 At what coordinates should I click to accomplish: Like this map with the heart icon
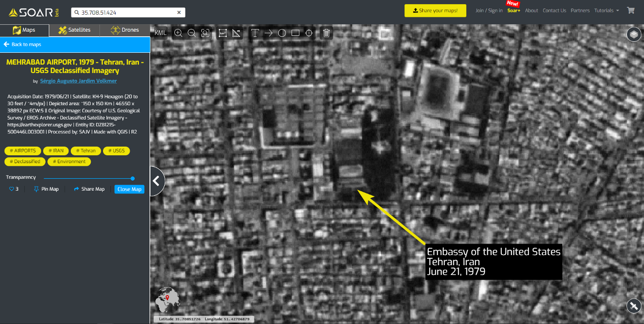pyautogui.click(x=12, y=189)
